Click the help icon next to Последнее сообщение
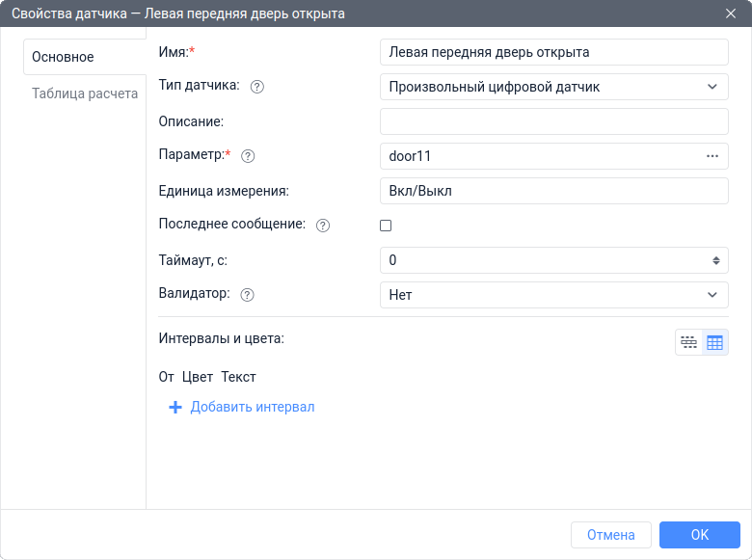 click(x=323, y=226)
